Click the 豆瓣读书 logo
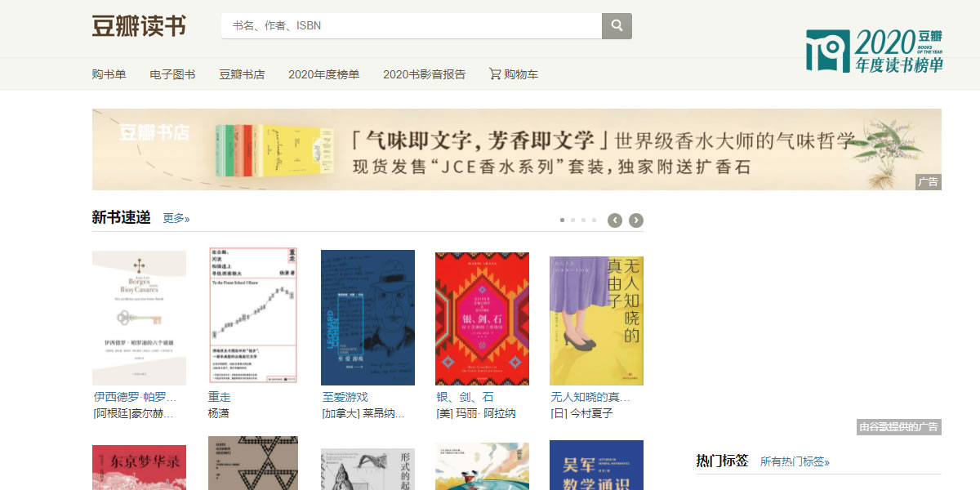 point(139,26)
